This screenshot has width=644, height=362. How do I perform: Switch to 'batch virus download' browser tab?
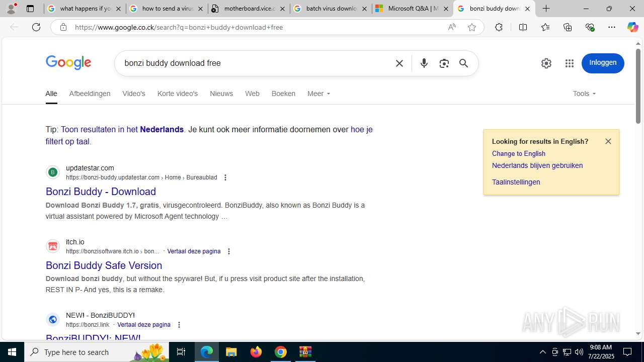point(331,9)
